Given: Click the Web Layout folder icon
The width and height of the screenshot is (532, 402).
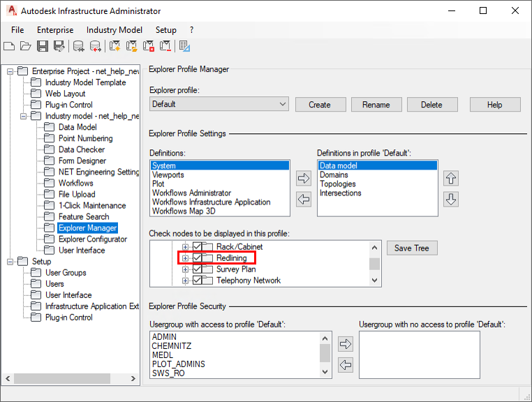Looking at the screenshot, I should tap(36, 94).
